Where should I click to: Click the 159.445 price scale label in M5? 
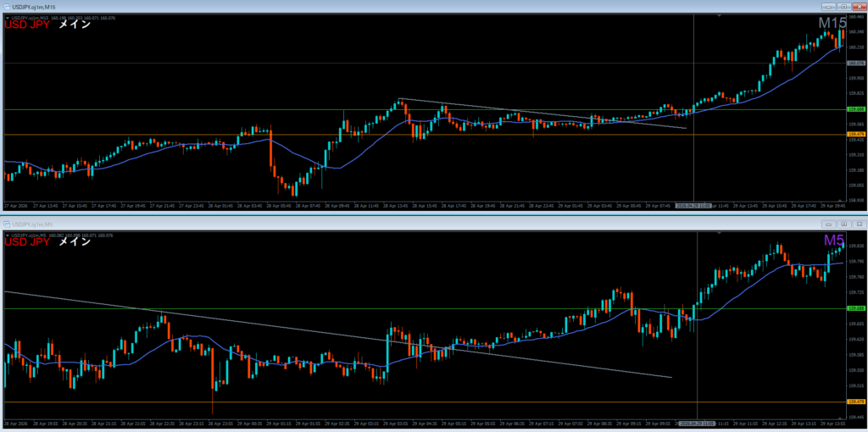coord(856,417)
